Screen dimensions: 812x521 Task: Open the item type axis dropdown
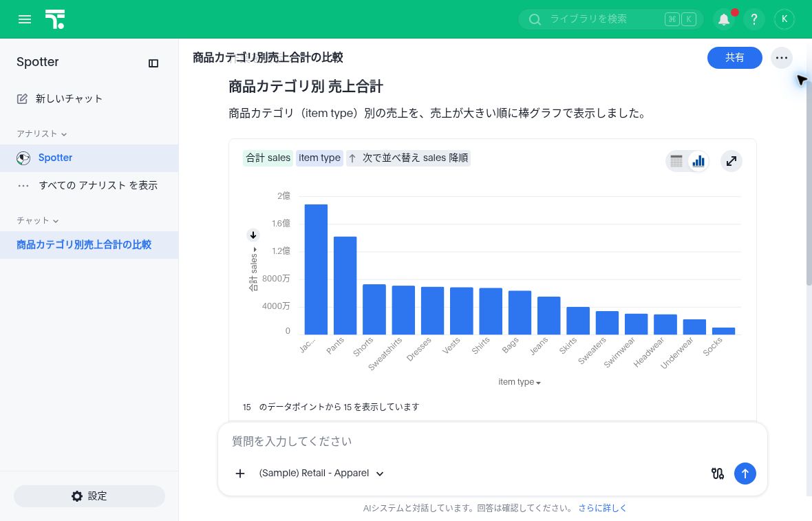pyautogui.click(x=520, y=382)
